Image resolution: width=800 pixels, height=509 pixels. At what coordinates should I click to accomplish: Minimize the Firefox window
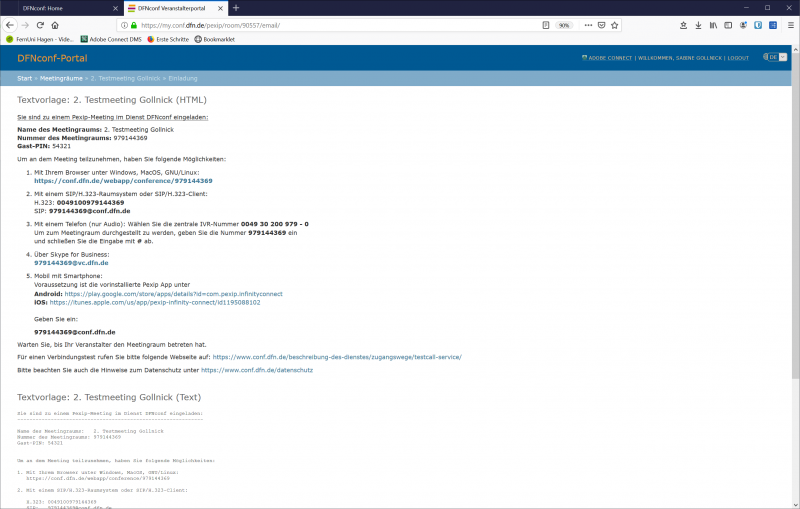coord(746,8)
